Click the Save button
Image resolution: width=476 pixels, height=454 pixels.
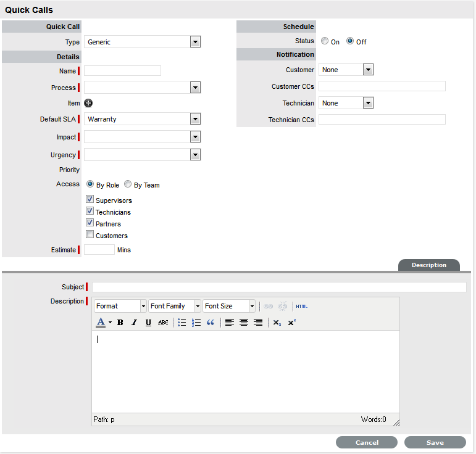coord(435,442)
